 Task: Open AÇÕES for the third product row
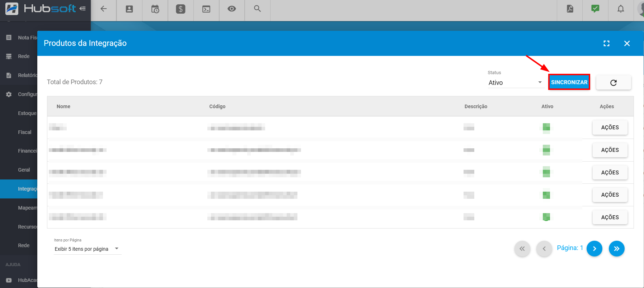coord(610,172)
